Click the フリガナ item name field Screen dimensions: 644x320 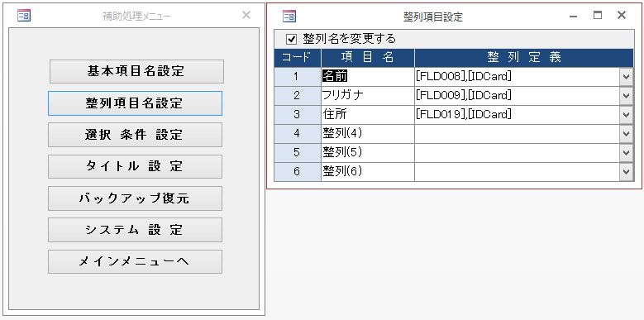[x=368, y=96]
